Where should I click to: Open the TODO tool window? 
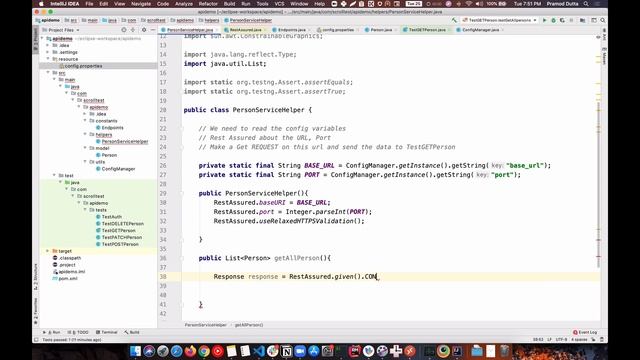pyautogui.click(x=78, y=332)
